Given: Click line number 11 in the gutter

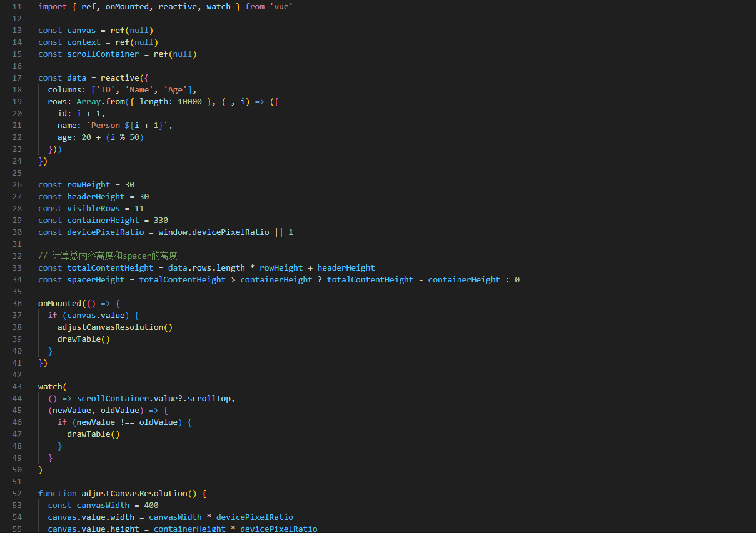Looking at the screenshot, I should (x=17, y=6).
